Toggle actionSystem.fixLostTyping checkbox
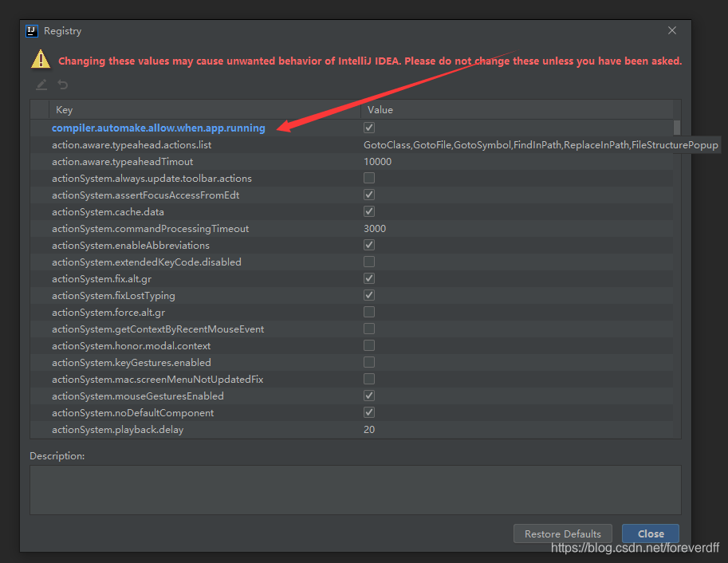Screen dimensions: 728x563 (x=369, y=295)
